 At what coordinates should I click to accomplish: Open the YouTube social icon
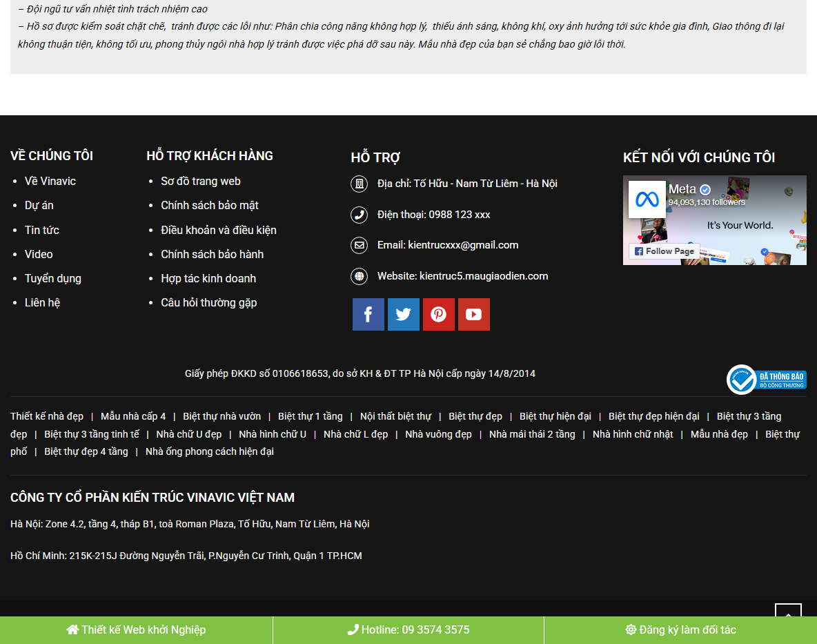tap(474, 315)
